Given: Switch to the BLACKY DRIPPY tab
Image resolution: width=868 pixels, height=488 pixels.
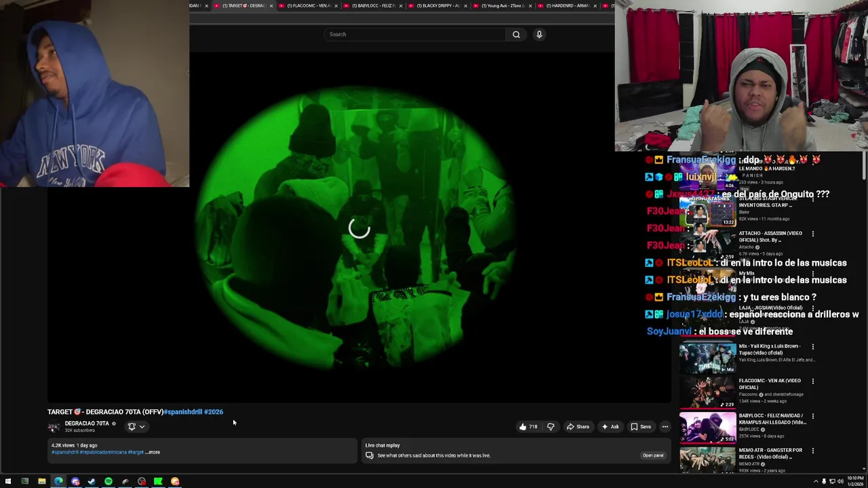Looking at the screenshot, I should [x=437, y=5].
